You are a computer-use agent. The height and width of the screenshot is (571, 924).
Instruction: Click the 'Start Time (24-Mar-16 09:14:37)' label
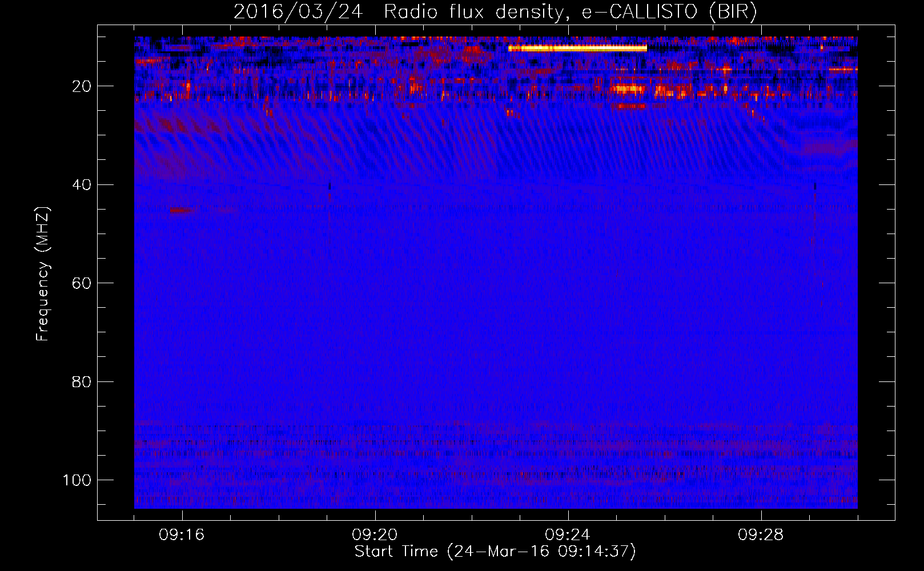pos(495,552)
